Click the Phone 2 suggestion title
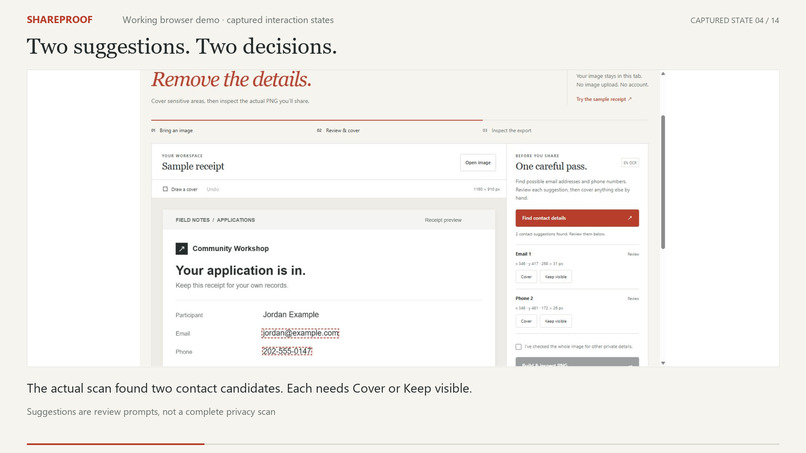806x453 pixels. point(524,298)
